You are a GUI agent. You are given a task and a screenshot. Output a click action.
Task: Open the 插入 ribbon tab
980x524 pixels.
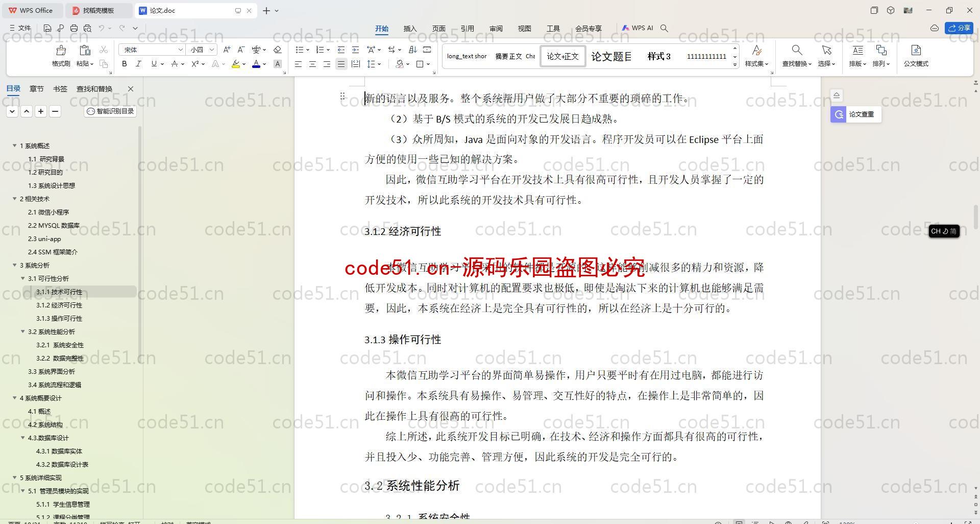point(410,29)
